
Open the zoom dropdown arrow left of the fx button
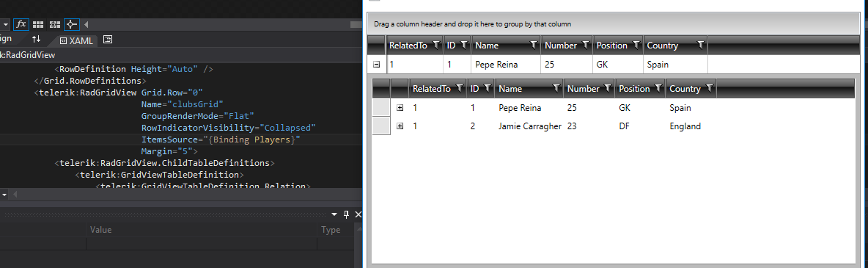(x=6, y=24)
